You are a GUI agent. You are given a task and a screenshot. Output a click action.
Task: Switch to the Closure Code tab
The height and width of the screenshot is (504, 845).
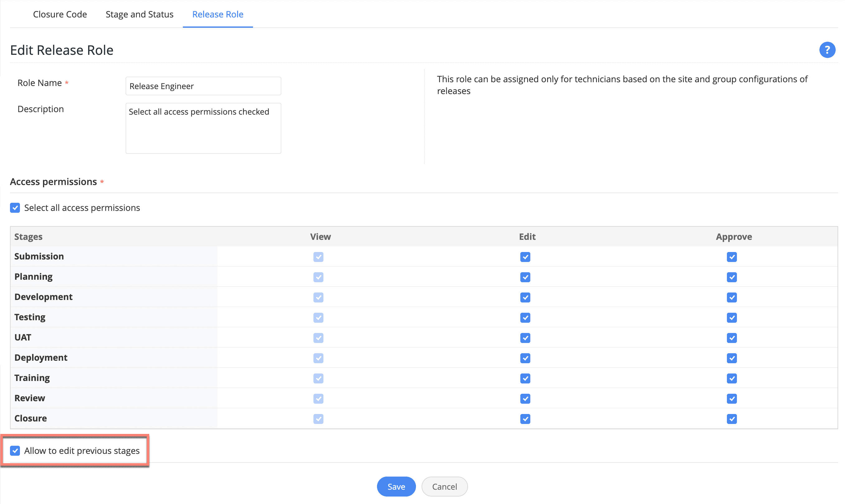[x=60, y=14]
